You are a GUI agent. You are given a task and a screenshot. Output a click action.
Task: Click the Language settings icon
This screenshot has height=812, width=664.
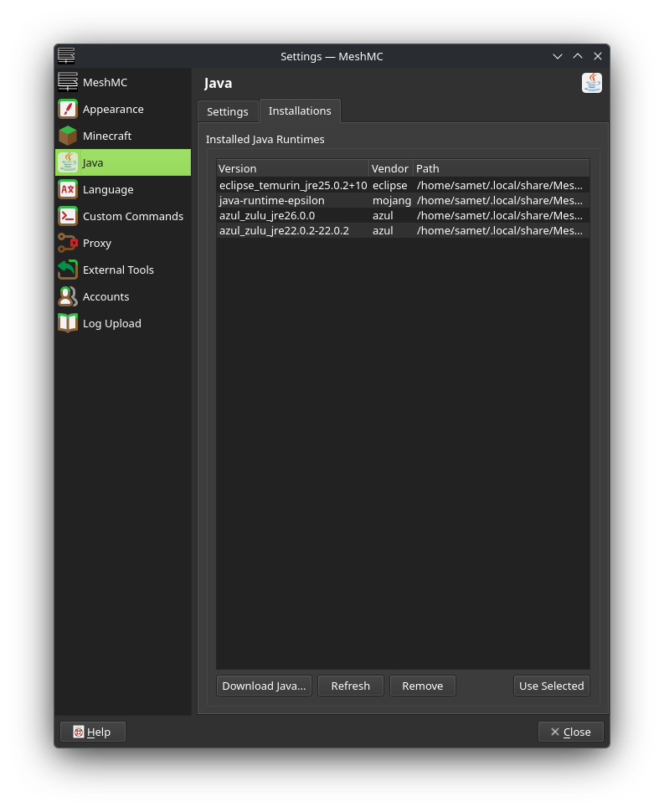click(68, 189)
